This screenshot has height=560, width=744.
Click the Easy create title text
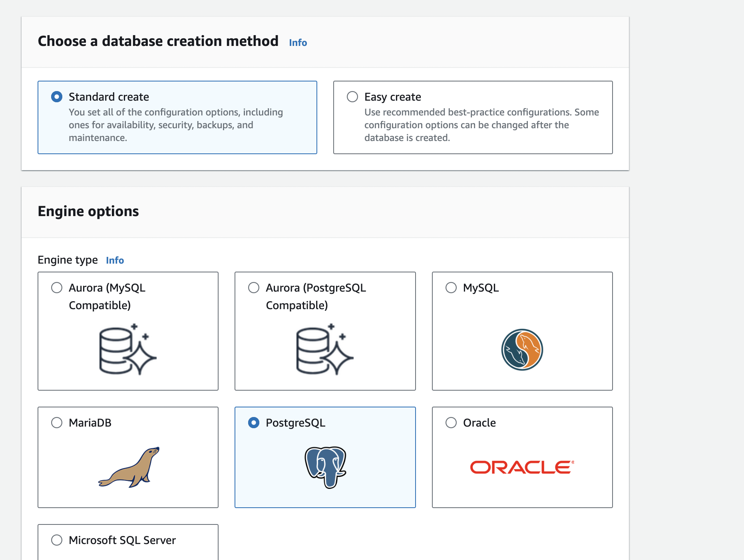tap(393, 97)
